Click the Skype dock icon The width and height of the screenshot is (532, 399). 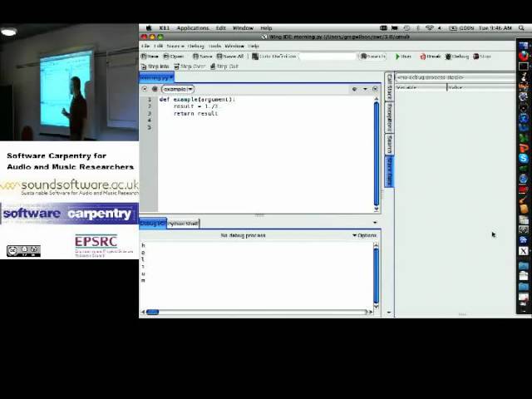[523, 158]
